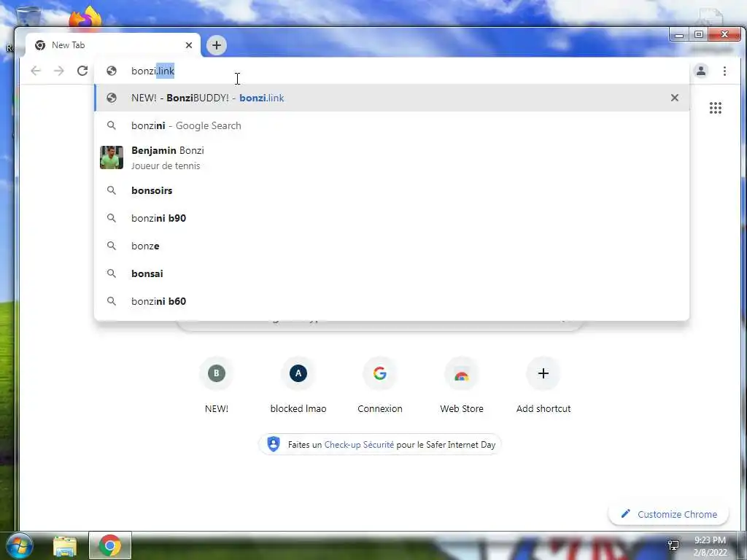Open the Web Store shortcut
Screen dimensions: 747x560
tap(462, 385)
